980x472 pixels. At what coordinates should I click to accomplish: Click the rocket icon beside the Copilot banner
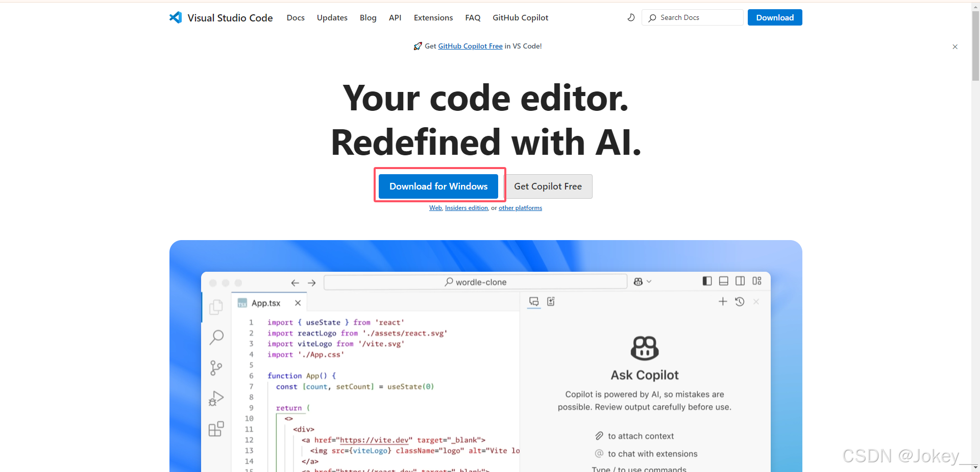(418, 46)
